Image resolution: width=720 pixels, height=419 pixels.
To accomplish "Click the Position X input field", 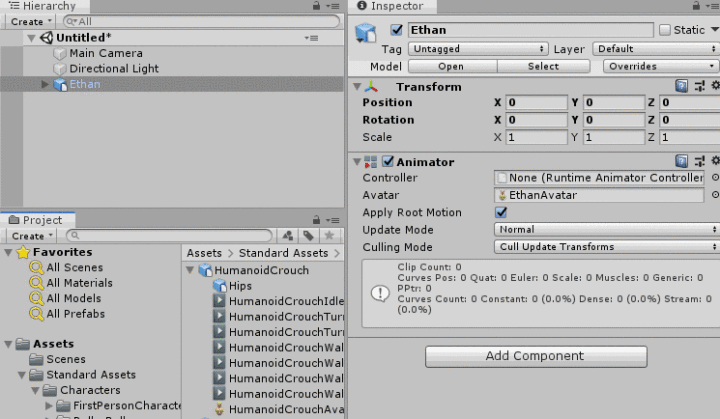I will (536, 103).
